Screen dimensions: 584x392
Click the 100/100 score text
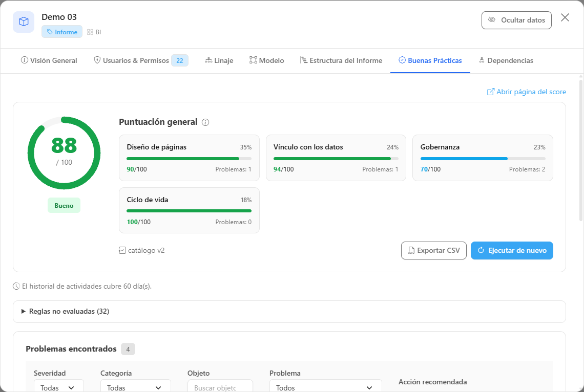click(138, 222)
